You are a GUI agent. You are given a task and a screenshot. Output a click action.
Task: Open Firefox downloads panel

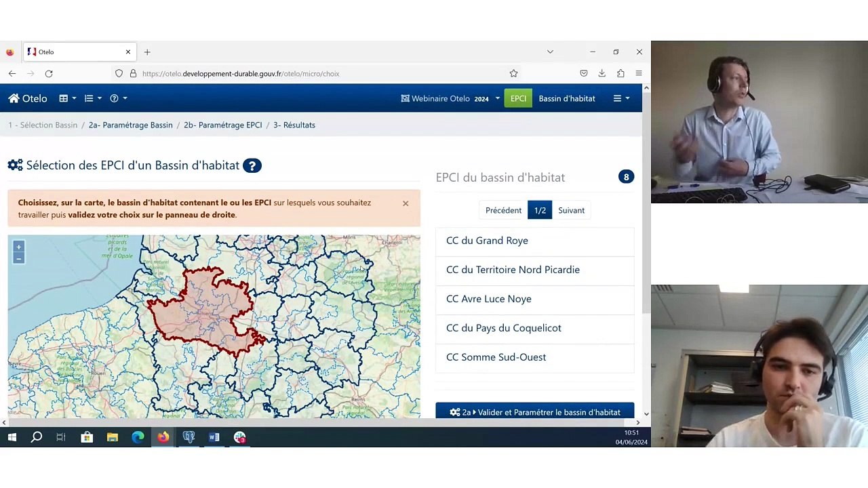[601, 73]
